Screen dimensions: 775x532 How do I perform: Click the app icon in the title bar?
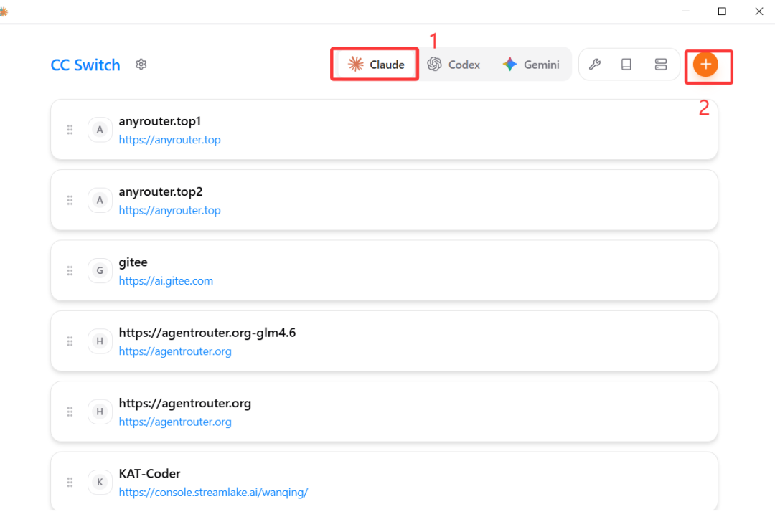[x=3, y=11]
